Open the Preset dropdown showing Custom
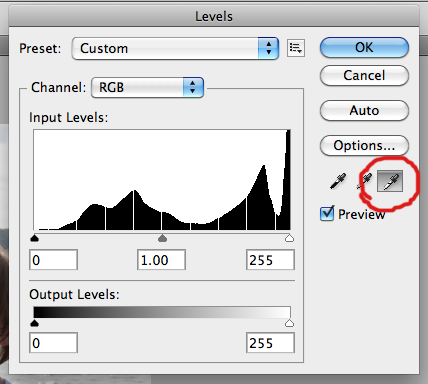This screenshot has width=428, height=384. click(175, 49)
